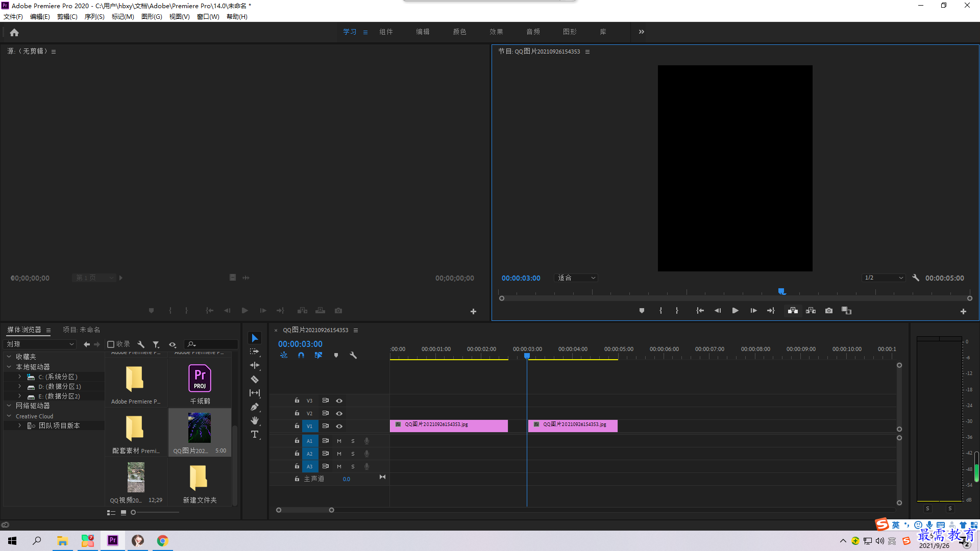Viewport: 980px width, 551px height.
Task: Solo audio track A2
Action: [353, 454]
